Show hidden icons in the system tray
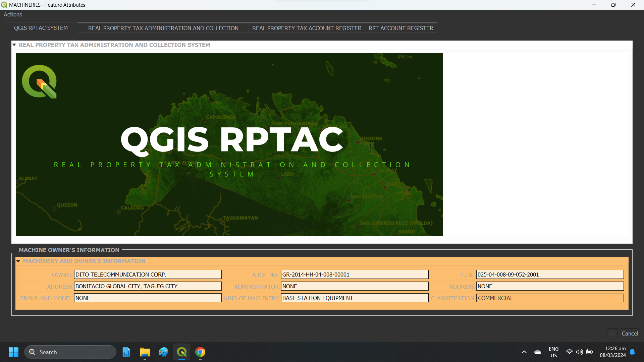This screenshot has width=644, height=362. point(524,352)
